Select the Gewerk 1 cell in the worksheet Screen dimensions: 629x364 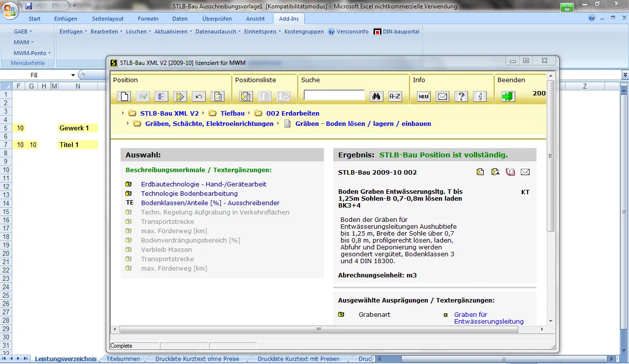point(78,128)
